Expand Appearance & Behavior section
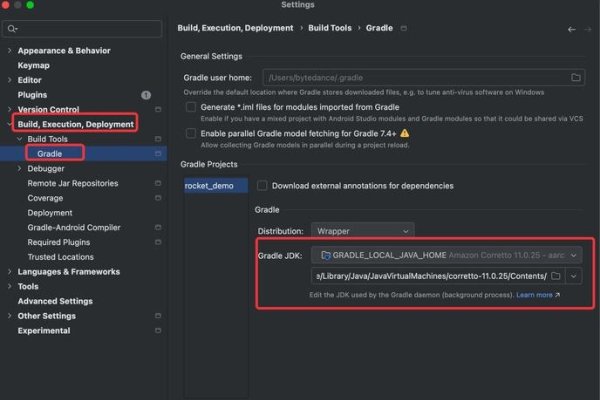 (10, 51)
